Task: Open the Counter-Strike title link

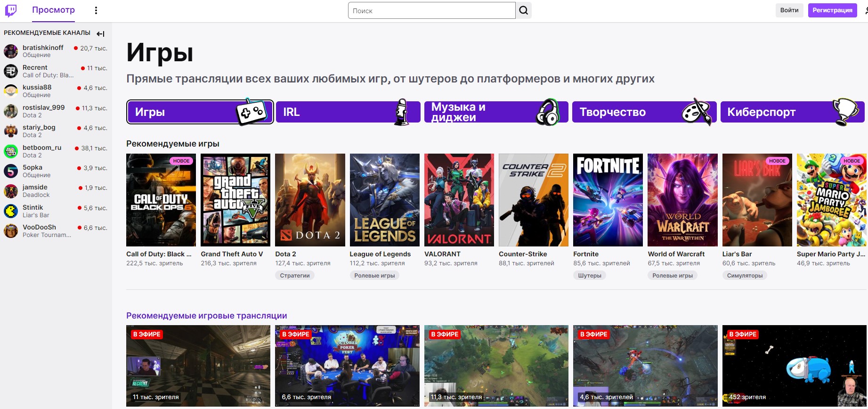Action: tap(523, 254)
